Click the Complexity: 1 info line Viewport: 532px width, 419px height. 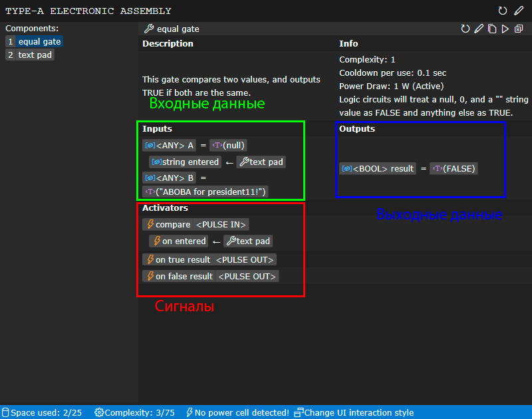(367, 60)
